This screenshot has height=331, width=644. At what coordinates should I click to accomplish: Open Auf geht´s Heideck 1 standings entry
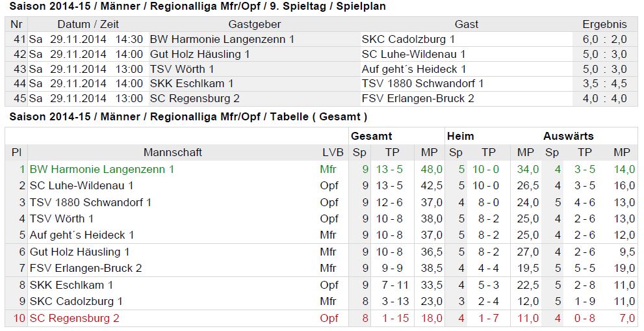tap(82, 235)
